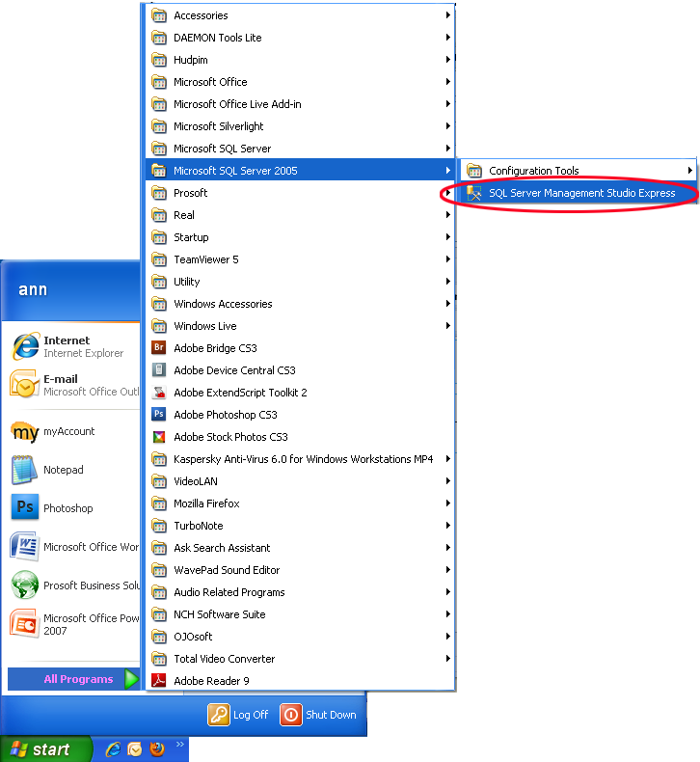Click the Notepad icon in Start menu
This screenshot has height=762, width=700.
pyautogui.click(x=24, y=470)
